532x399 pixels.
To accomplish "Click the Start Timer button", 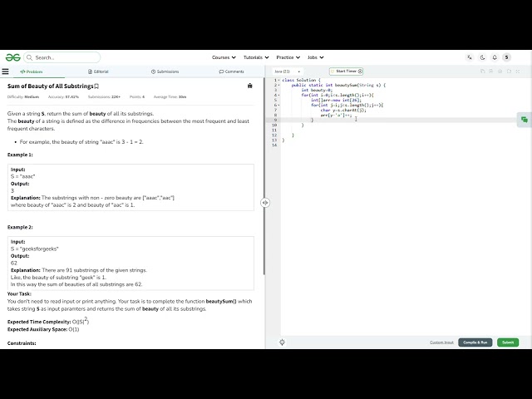I will [x=346, y=71].
